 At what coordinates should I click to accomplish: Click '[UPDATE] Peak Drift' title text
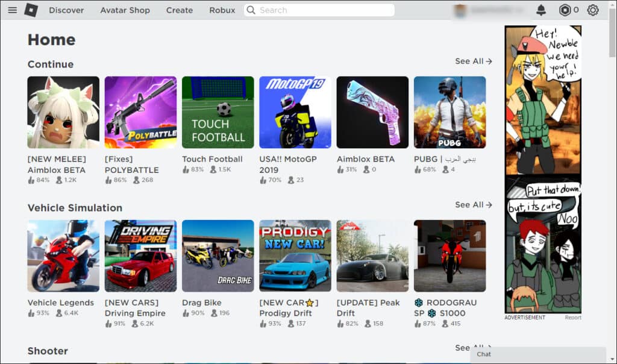[x=368, y=308]
